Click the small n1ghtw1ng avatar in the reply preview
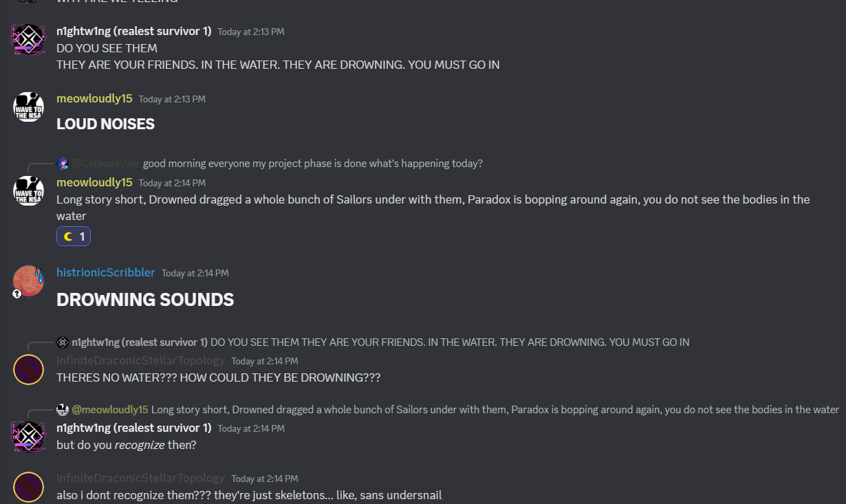Viewport: 846px width, 504px height. (x=63, y=342)
